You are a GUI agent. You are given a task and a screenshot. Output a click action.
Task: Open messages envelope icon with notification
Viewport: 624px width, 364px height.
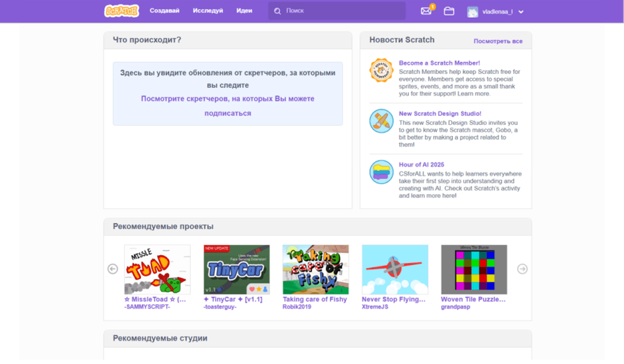click(x=426, y=11)
